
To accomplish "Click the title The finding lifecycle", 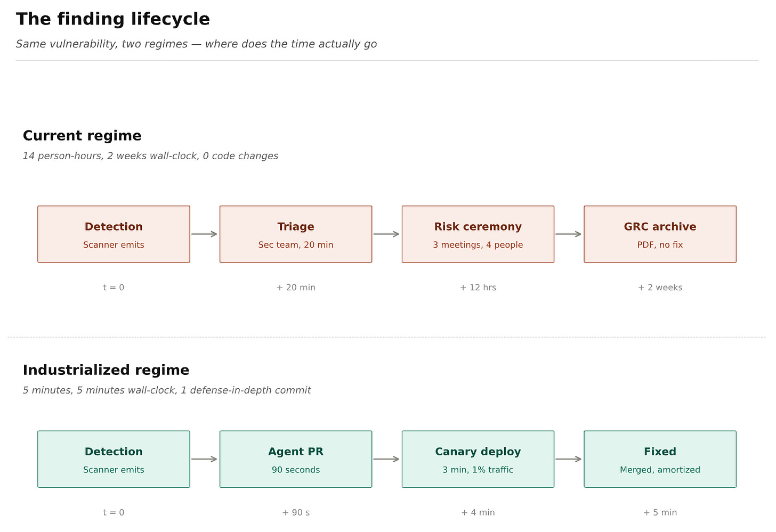I will point(113,19).
